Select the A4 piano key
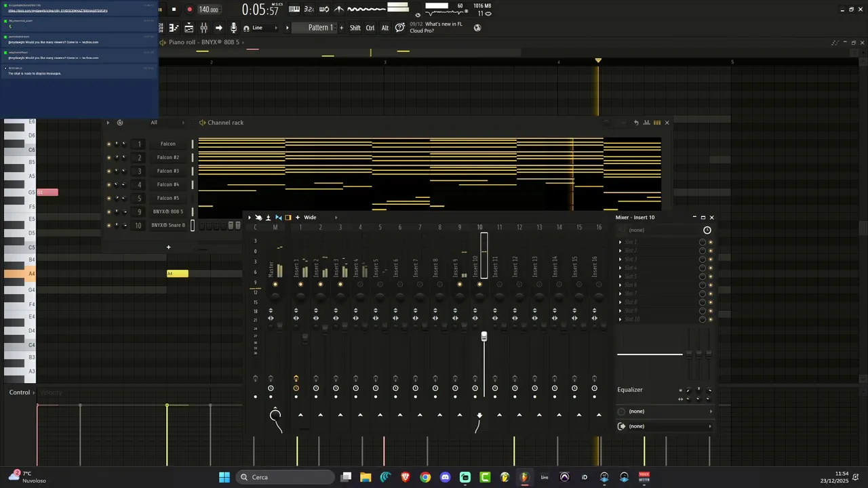Viewport: 868px width, 488px height. 19,274
